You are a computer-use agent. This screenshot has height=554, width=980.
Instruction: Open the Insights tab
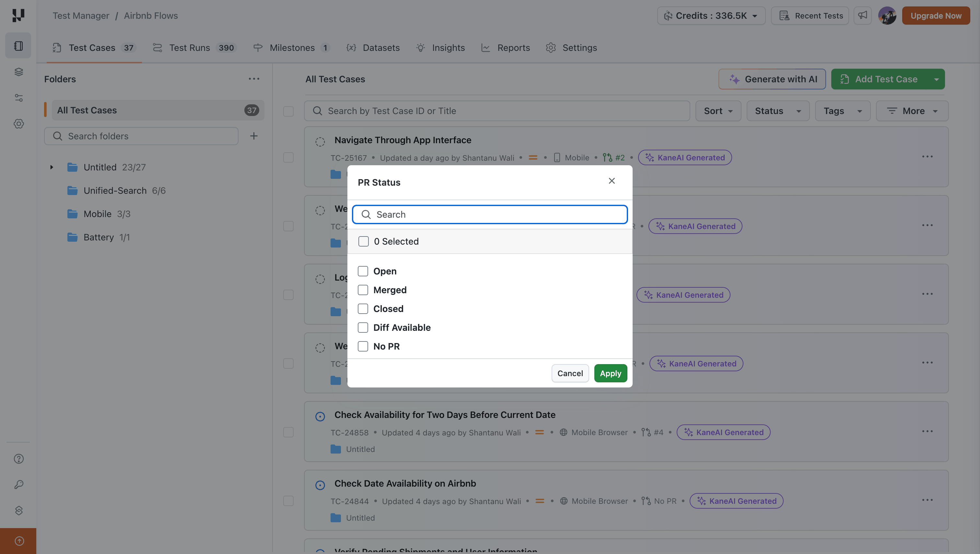coord(440,48)
